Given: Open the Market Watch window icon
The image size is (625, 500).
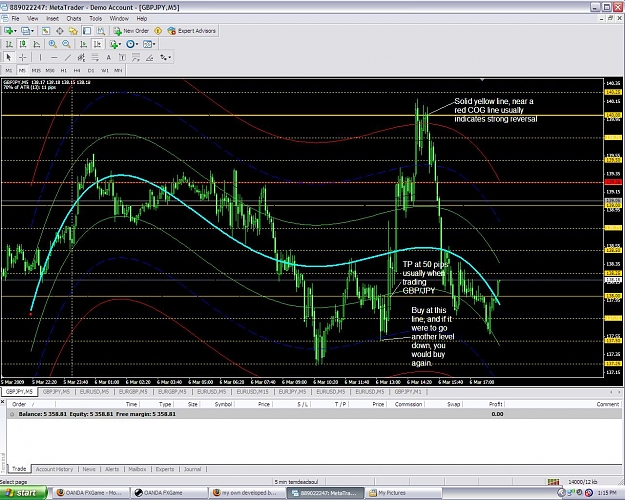Looking at the screenshot, I should 46,31.
